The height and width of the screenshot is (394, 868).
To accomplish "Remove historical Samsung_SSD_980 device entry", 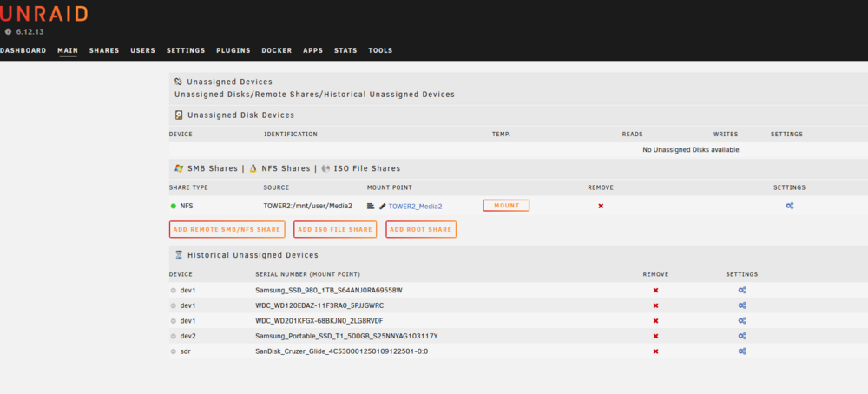I will tap(655, 290).
